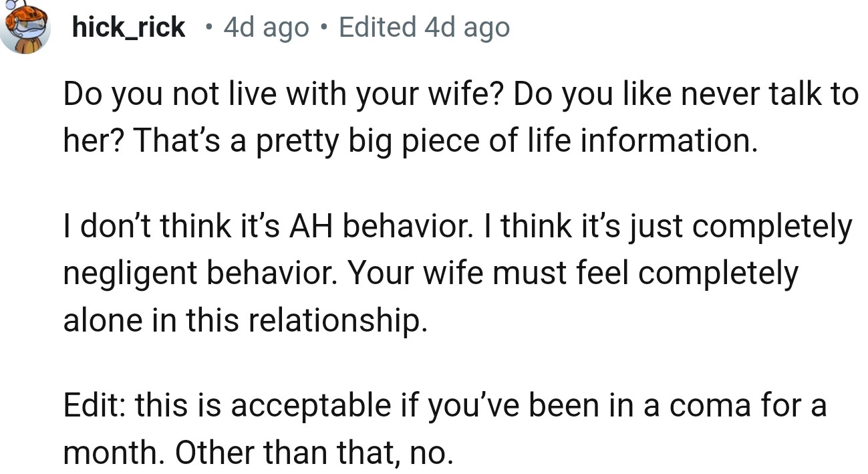This screenshot has width=868, height=474.
Task: Click the line starting "Do you not live"
Action: tap(460, 95)
